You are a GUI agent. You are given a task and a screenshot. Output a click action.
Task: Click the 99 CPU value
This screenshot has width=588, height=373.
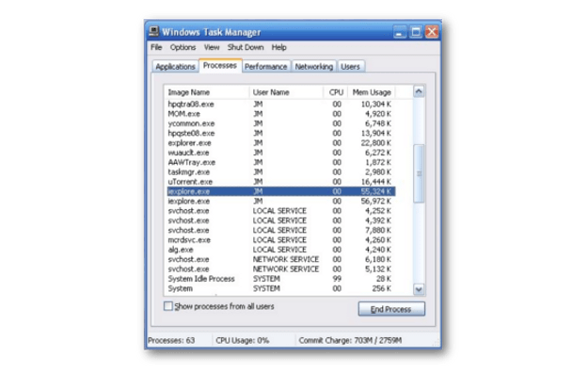[x=337, y=279]
